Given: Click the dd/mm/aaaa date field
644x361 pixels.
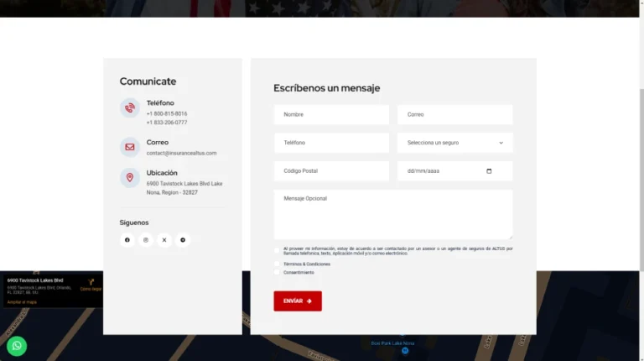Looking at the screenshot, I should [x=455, y=171].
